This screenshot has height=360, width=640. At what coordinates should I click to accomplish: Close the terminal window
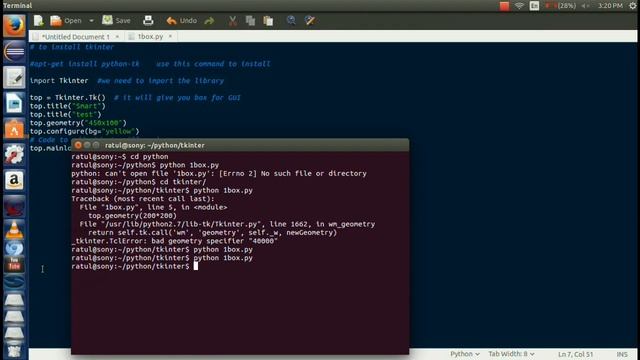[x=78, y=145]
